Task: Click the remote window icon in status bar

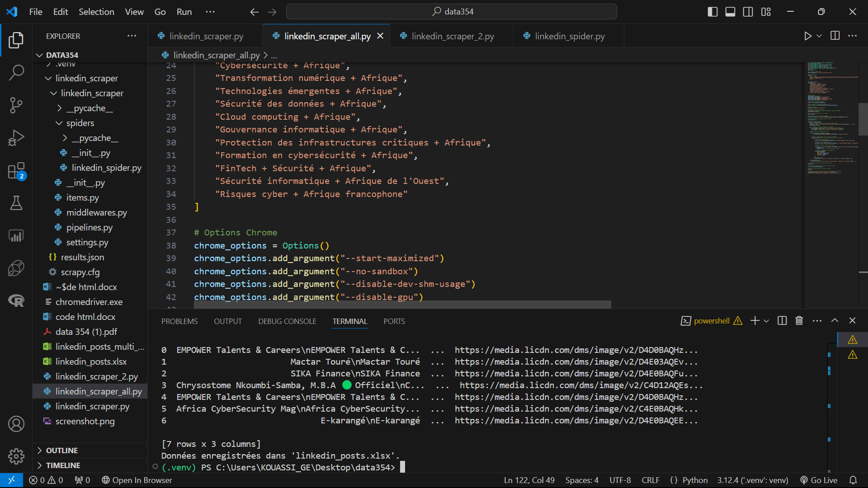Action: click(x=11, y=480)
